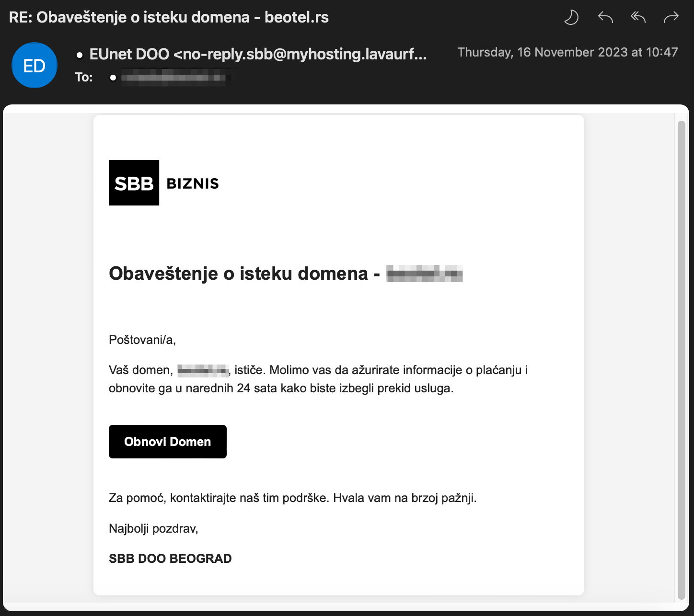Viewport: 694px width, 616px height.
Task: Click the blurred domain name in the heading
Action: 424,274
